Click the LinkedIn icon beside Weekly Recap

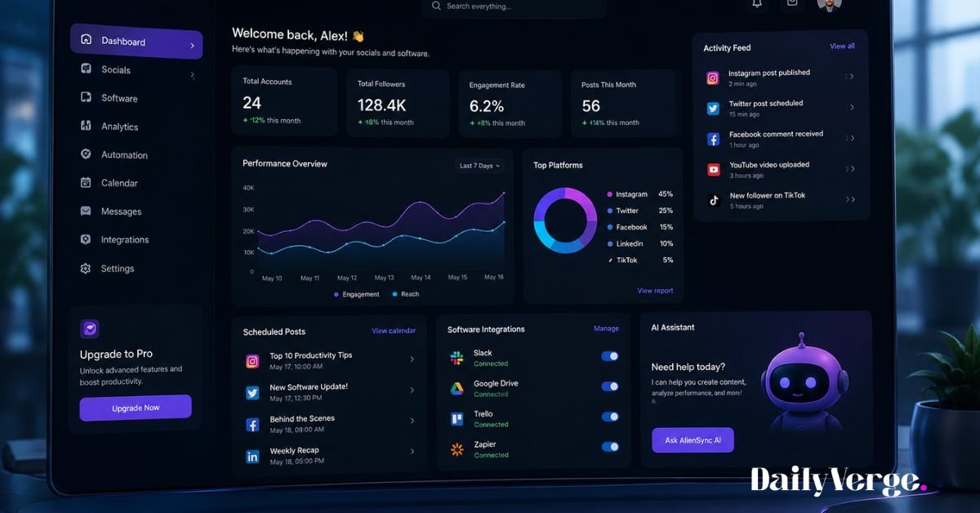[252, 457]
